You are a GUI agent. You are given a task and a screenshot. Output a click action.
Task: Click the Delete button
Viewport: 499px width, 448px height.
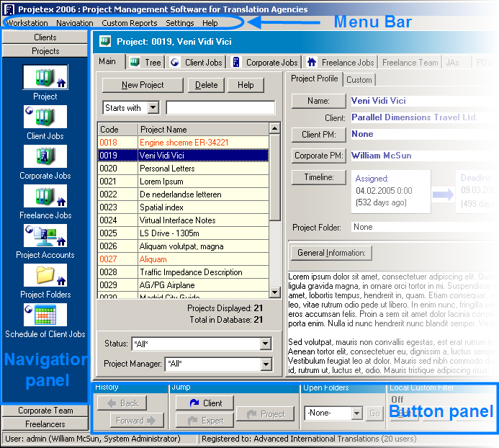tap(206, 85)
